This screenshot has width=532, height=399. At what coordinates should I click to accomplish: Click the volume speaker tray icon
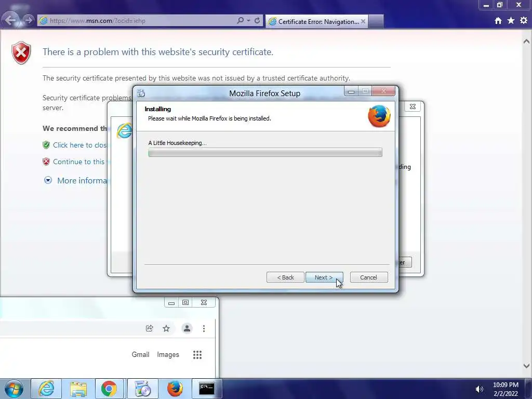[479, 389]
